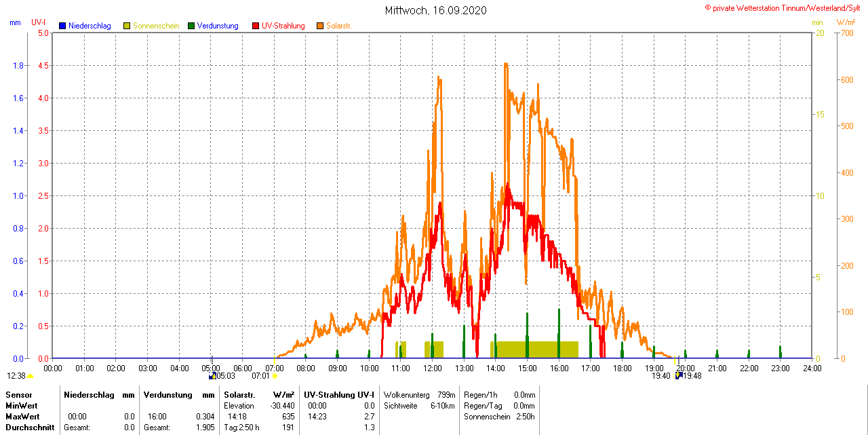Viewport: 868px width, 435px height.
Task: Click the cloud base value 799m
Action: tap(447, 394)
